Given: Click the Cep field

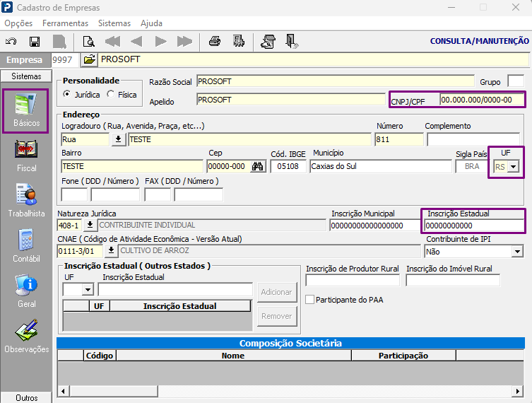Looking at the screenshot, I should (229, 166).
